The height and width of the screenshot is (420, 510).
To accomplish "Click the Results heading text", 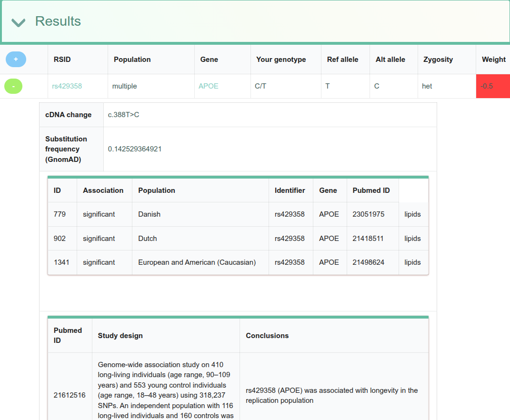I will 58,21.
